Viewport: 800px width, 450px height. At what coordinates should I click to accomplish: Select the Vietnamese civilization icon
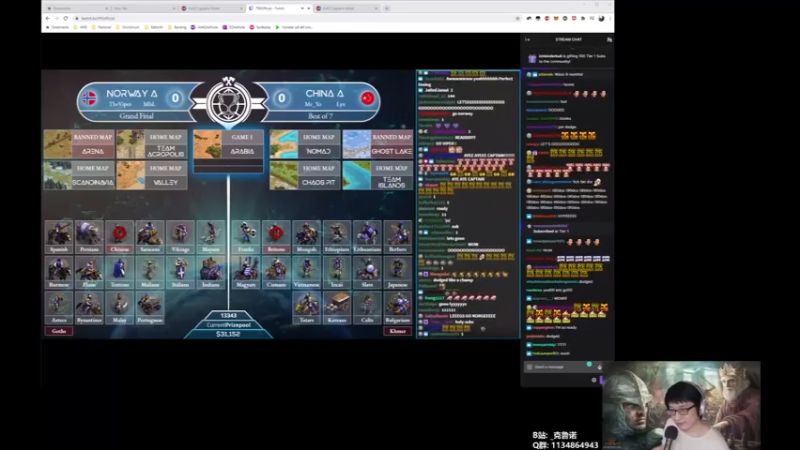(307, 272)
